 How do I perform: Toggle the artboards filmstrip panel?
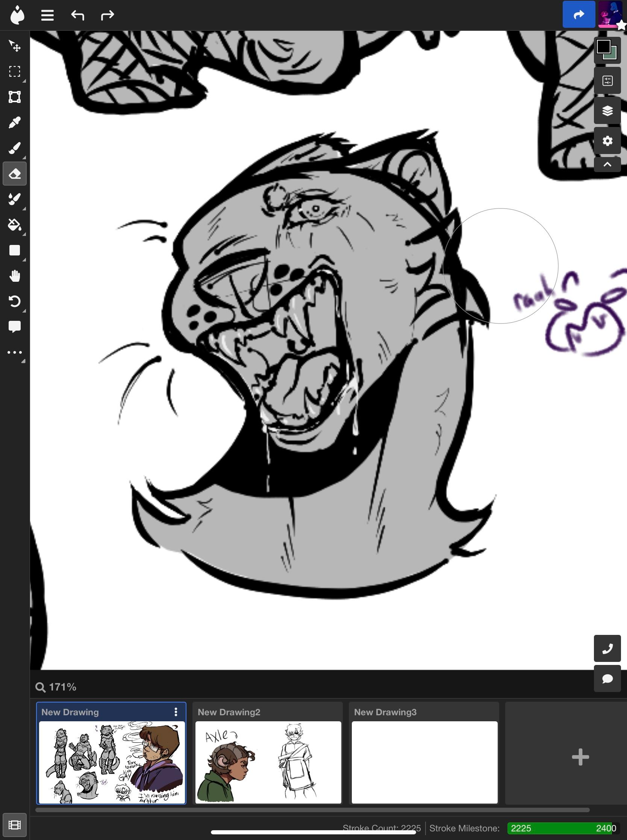[x=14, y=825]
